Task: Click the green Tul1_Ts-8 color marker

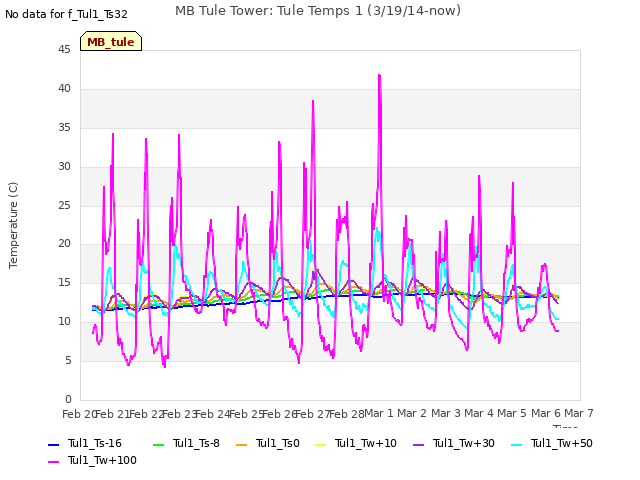Action: (158, 444)
